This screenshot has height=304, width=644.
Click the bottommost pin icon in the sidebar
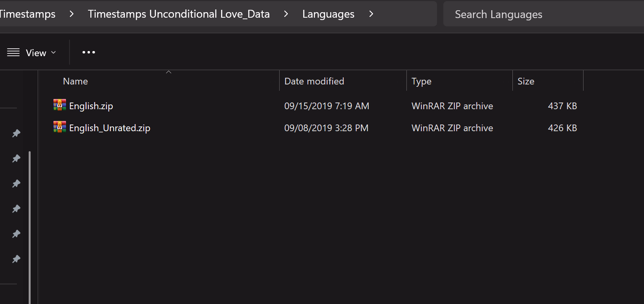(16, 259)
